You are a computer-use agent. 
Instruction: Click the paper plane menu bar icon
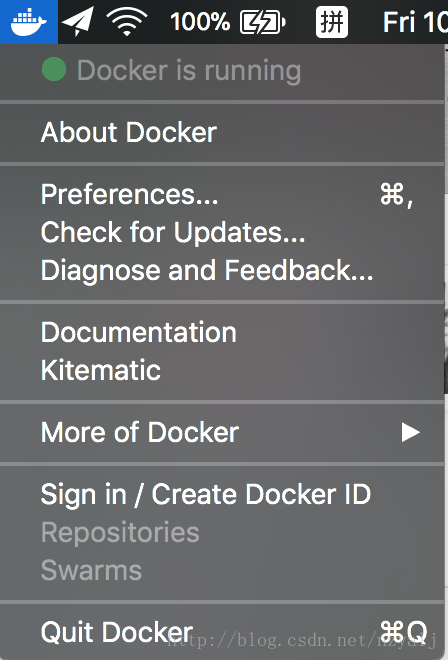(x=78, y=21)
